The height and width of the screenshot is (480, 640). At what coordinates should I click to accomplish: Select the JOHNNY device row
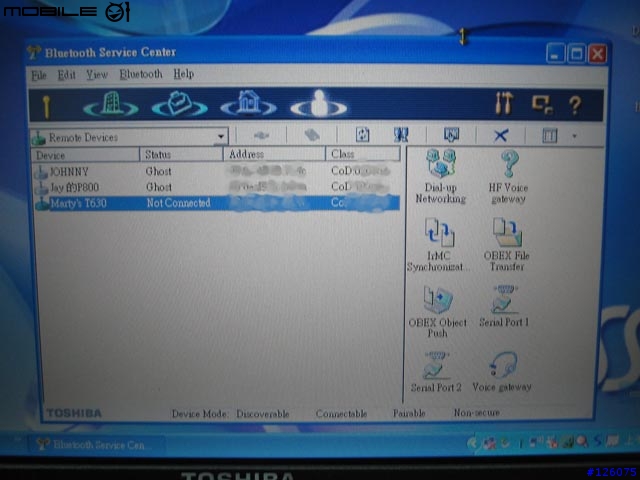(216, 171)
